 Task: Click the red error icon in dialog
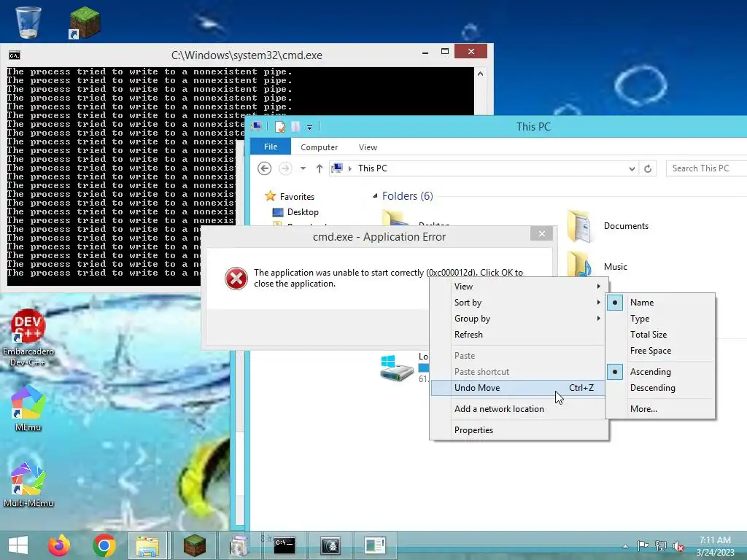tap(236, 278)
